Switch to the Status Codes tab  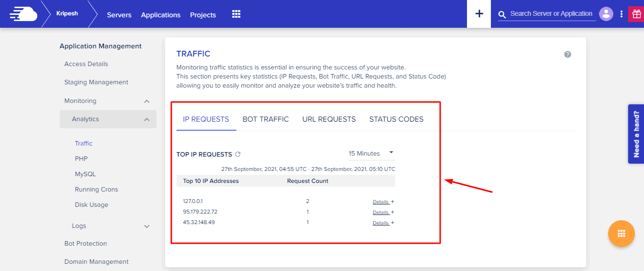click(396, 119)
